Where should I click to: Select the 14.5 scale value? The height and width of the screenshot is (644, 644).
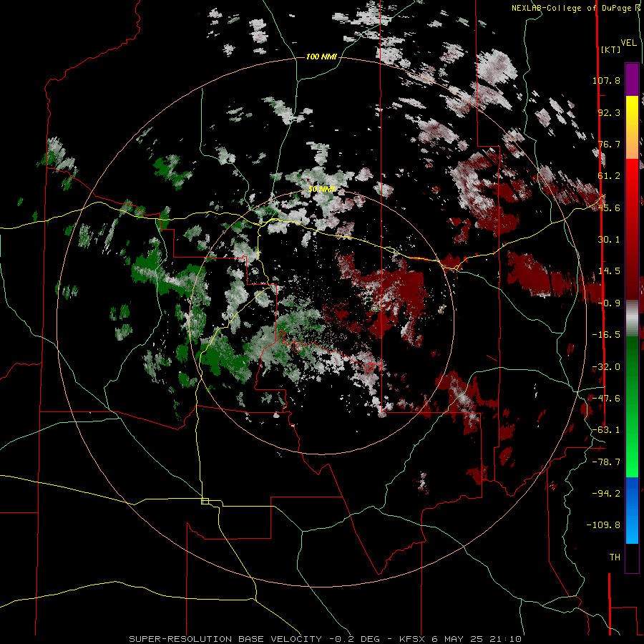pyautogui.click(x=609, y=271)
